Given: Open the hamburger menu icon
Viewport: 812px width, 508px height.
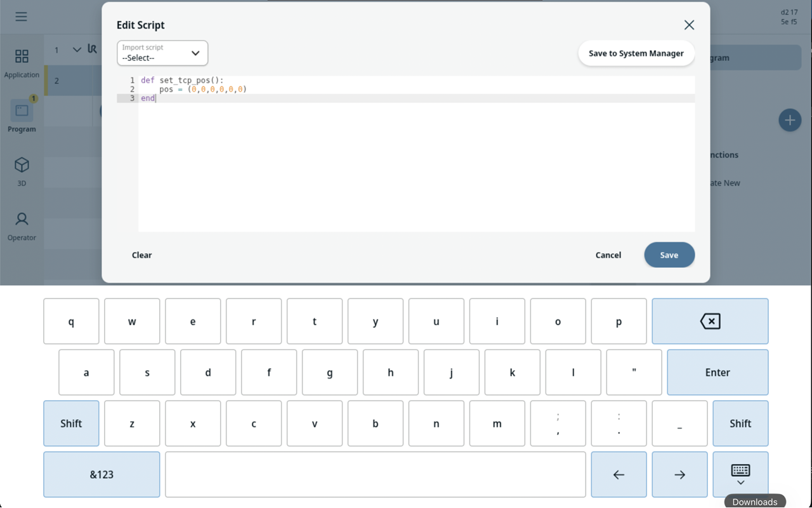Looking at the screenshot, I should [x=21, y=17].
